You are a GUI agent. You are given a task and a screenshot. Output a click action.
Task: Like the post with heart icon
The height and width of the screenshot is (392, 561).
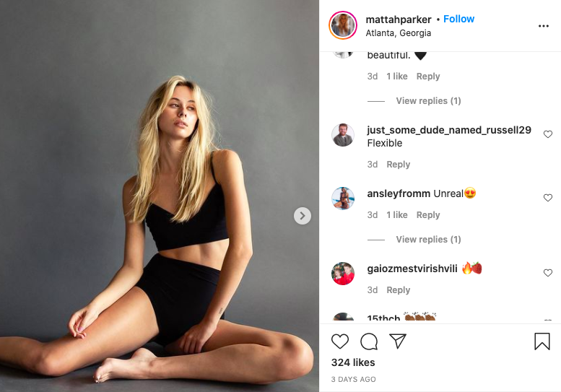(339, 341)
